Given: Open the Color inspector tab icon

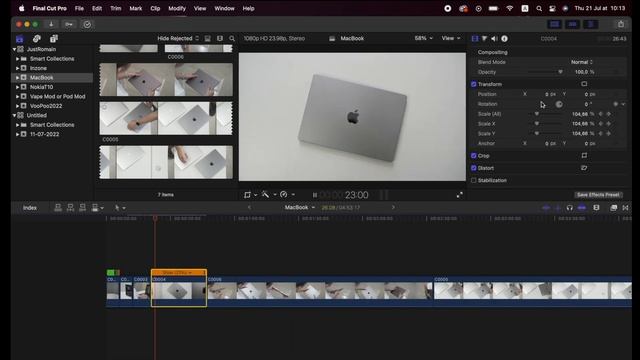Looking at the screenshot, I should (484, 38).
